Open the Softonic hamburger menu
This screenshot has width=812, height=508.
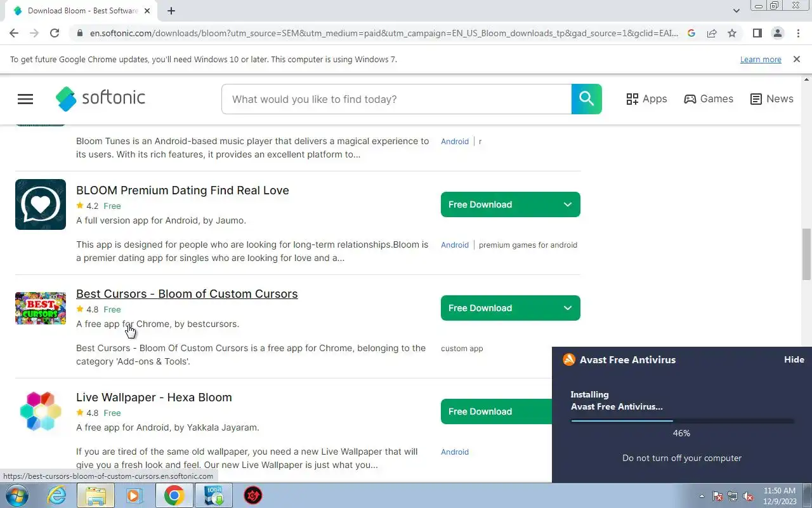[25, 99]
